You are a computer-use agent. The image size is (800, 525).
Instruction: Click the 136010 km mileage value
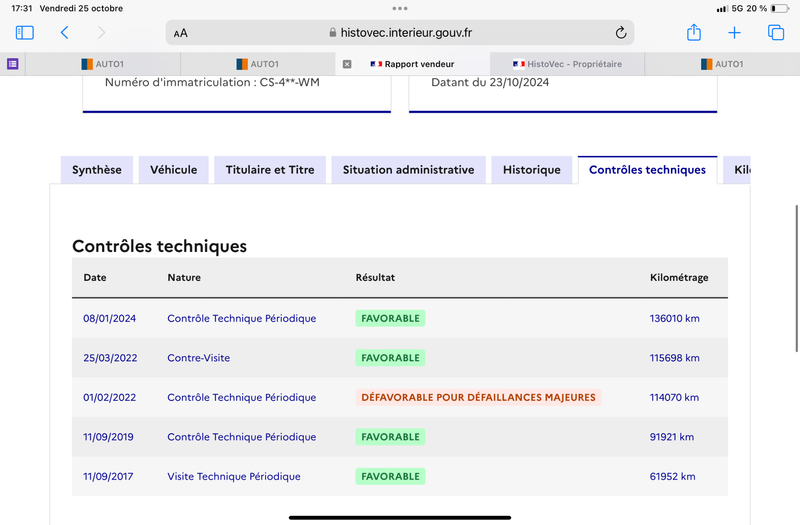tap(674, 318)
